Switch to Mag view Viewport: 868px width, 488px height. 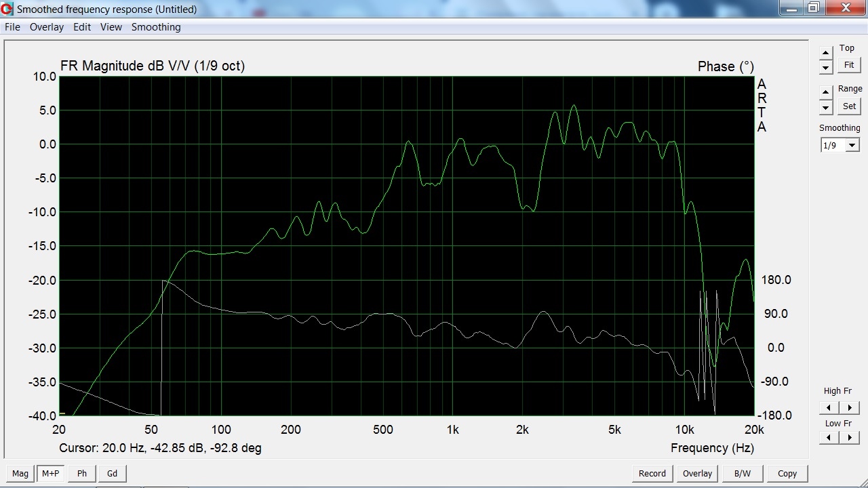click(20, 474)
